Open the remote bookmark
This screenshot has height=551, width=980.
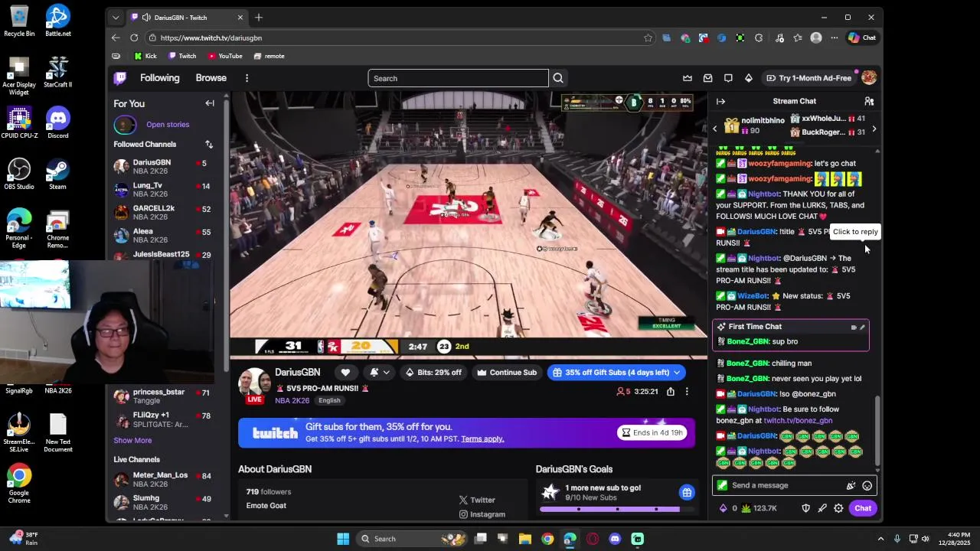[x=269, y=56]
